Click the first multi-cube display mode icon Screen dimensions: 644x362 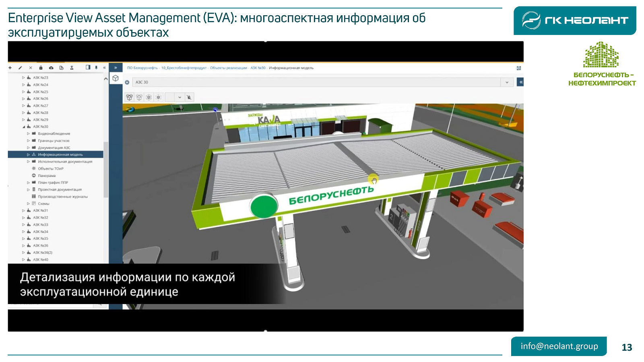[x=129, y=97]
